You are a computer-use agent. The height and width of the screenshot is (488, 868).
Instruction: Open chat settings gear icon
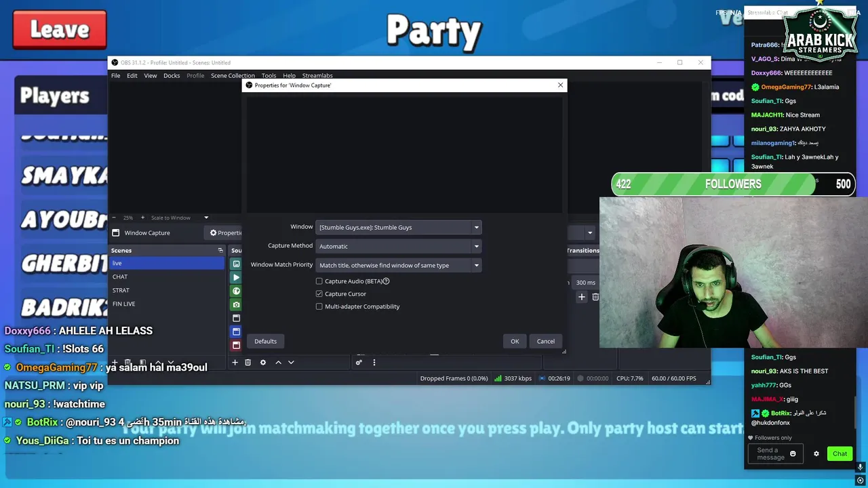click(816, 454)
